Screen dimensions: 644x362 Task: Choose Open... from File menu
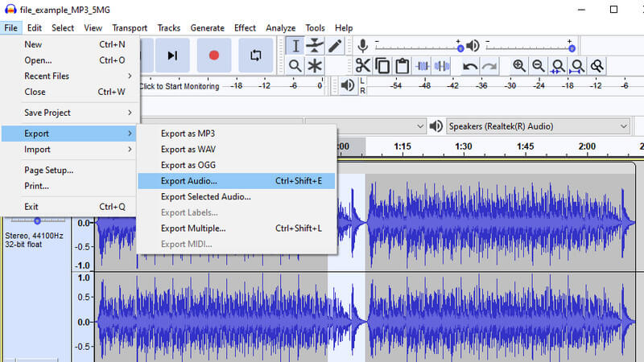pos(68,60)
